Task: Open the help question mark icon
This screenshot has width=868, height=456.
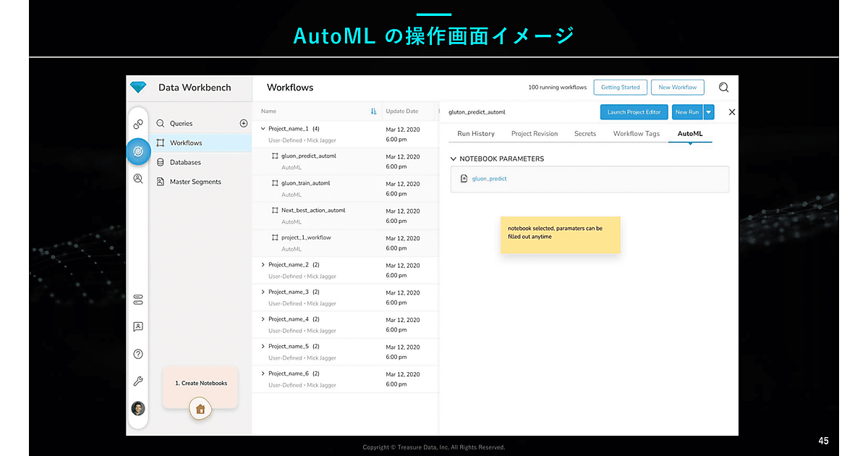Action: pos(138,354)
